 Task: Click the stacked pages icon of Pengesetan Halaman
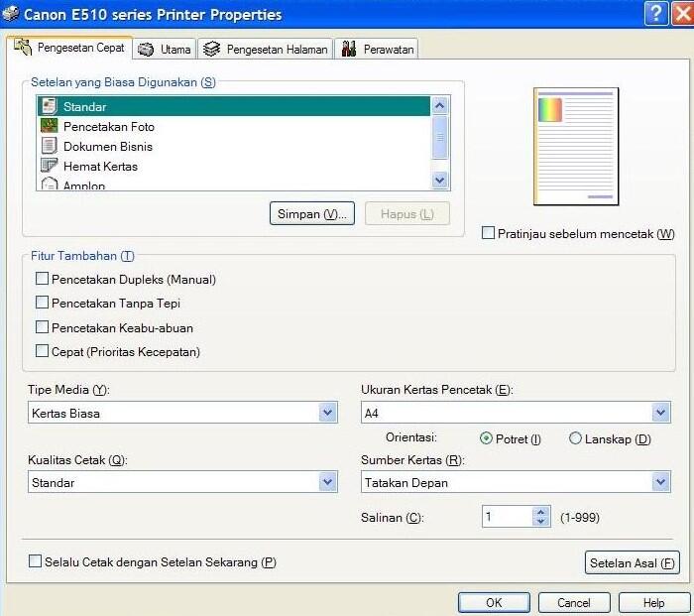(x=211, y=49)
